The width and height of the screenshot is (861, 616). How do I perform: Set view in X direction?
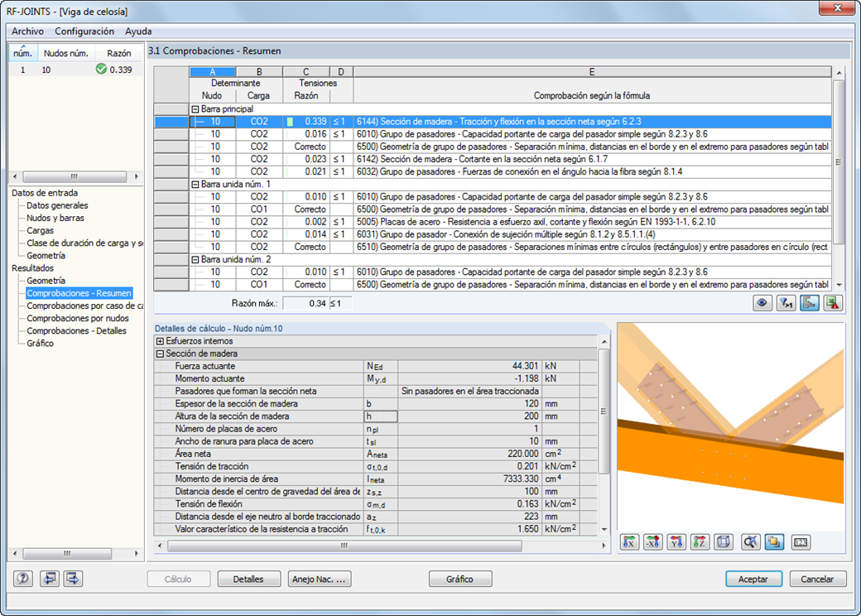click(x=630, y=542)
